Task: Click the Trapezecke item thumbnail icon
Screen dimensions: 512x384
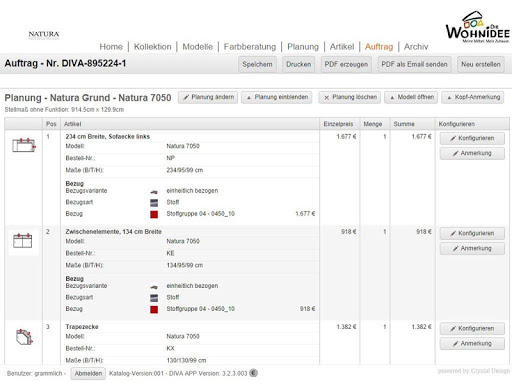Action: pos(24,337)
